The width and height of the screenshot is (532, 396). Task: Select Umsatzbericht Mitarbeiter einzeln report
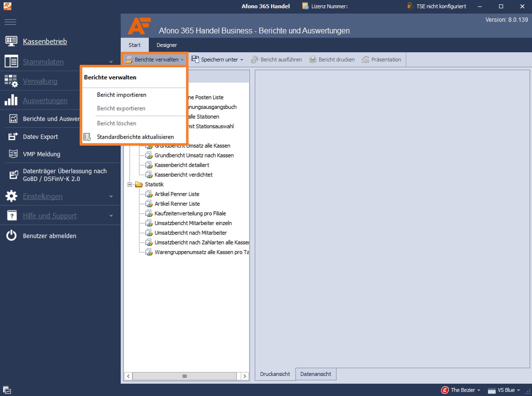[193, 223]
